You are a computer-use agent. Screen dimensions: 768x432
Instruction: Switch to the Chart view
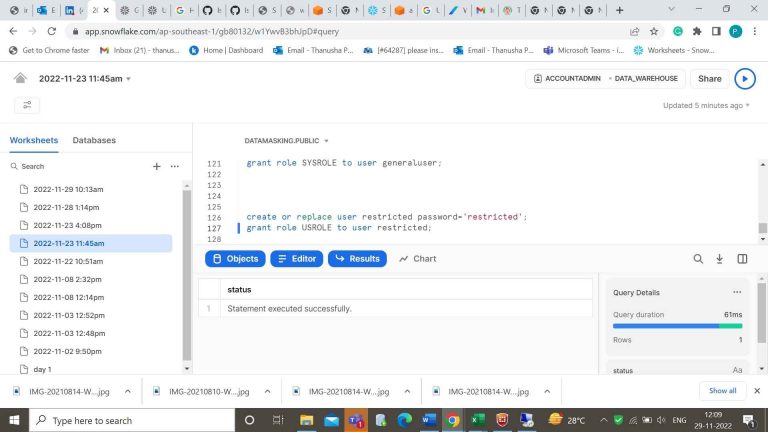[x=418, y=258]
